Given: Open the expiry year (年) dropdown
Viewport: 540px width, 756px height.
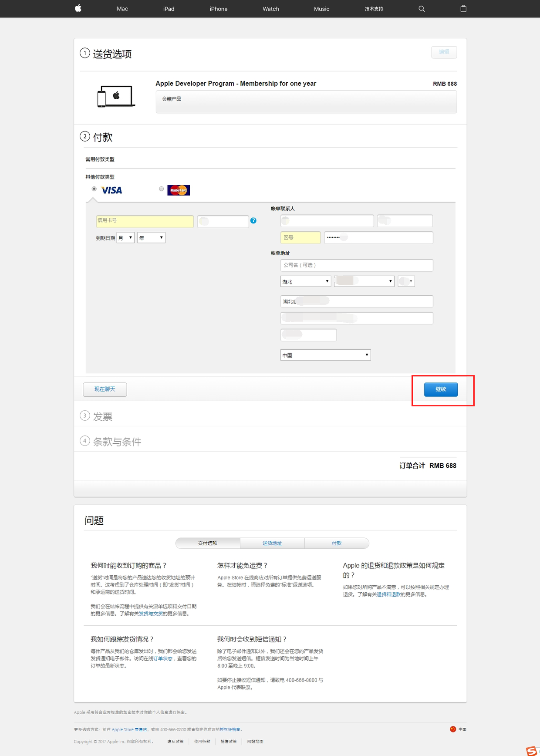Looking at the screenshot, I should pos(151,238).
